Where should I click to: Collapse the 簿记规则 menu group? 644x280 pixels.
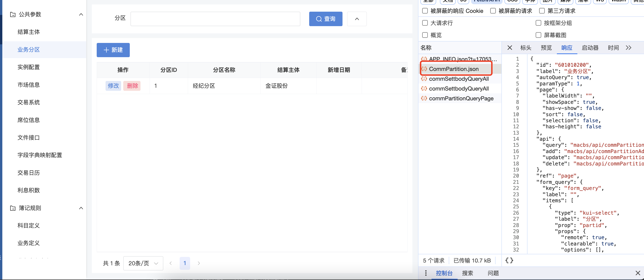[x=81, y=208]
